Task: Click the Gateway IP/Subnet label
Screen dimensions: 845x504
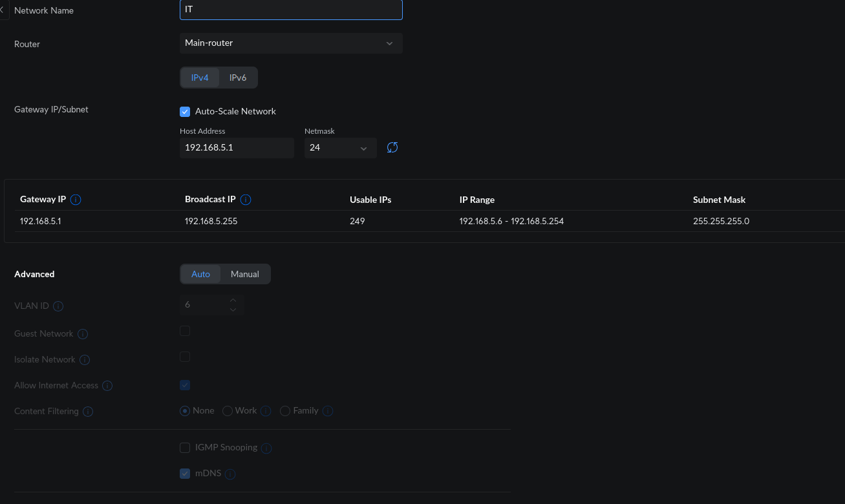Action: 51,109
